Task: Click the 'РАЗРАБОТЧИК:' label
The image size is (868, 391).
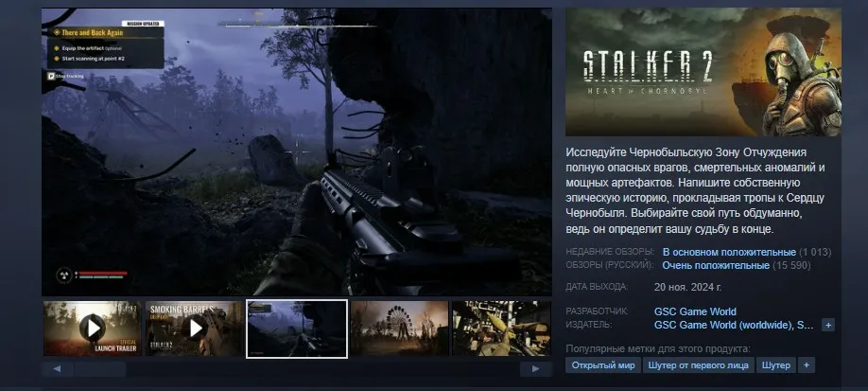Action: point(597,311)
